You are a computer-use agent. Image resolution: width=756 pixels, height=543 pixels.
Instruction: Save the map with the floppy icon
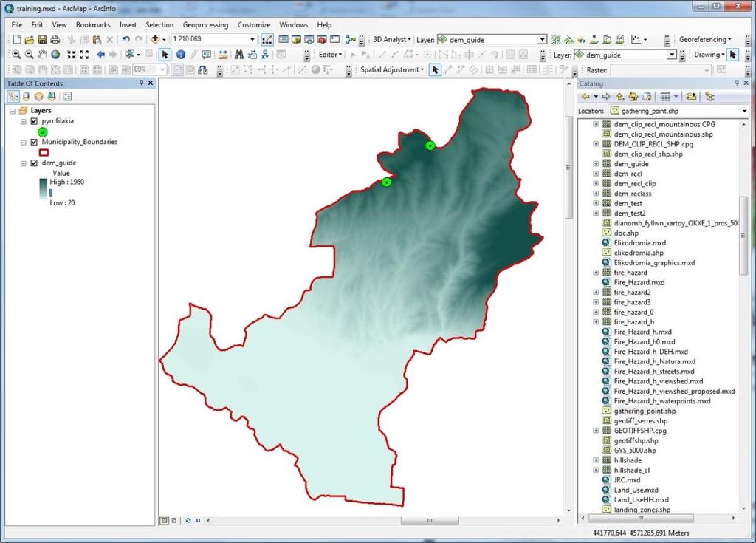pos(42,40)
